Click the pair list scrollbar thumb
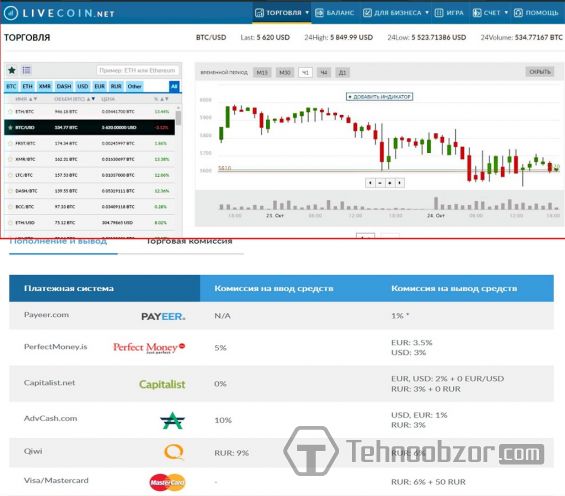565x496 pixels. tap(178, 118)
